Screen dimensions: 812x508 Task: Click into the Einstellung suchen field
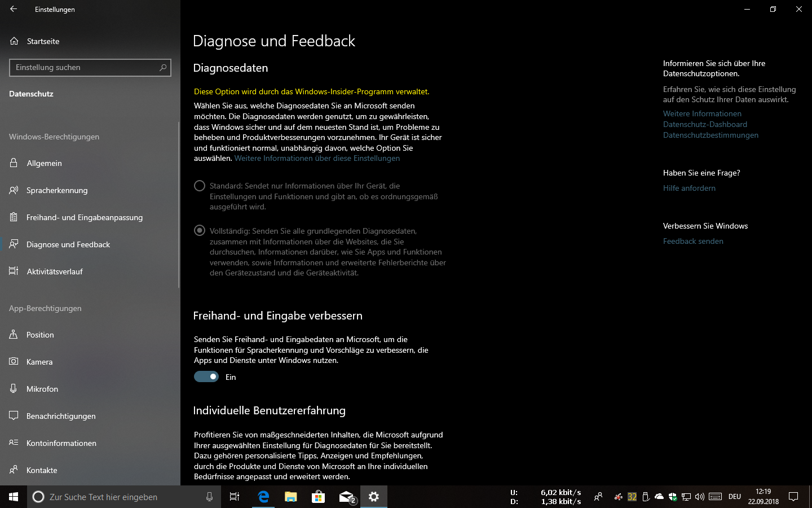click(90, 68)
